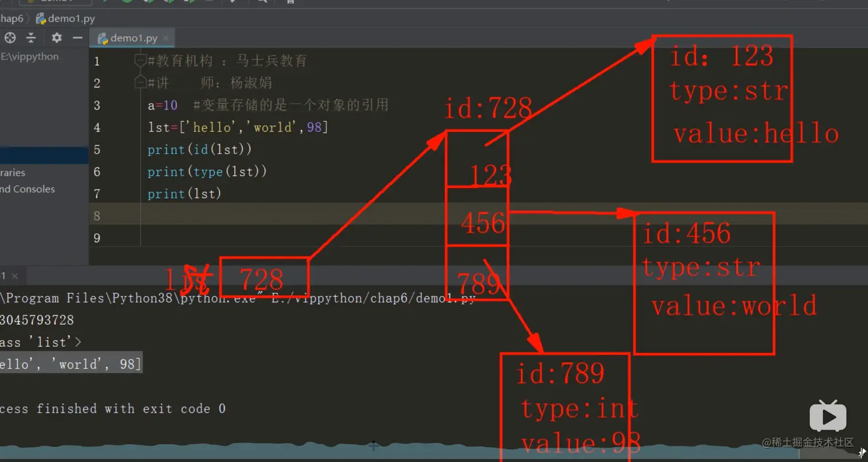
Task: Click line number 5 in the gutter
Action: pos(96,150)
